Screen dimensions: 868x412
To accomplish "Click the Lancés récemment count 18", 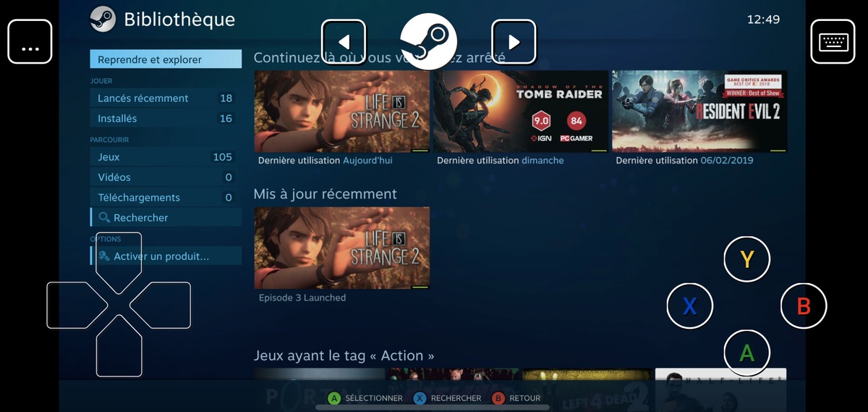I will click(226, 98).
